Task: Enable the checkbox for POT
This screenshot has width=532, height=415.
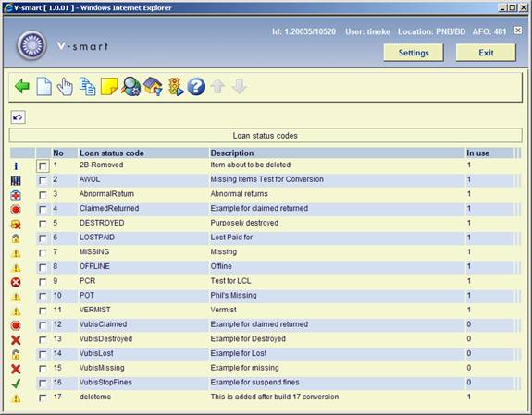Action: click(x=43, y=297)
